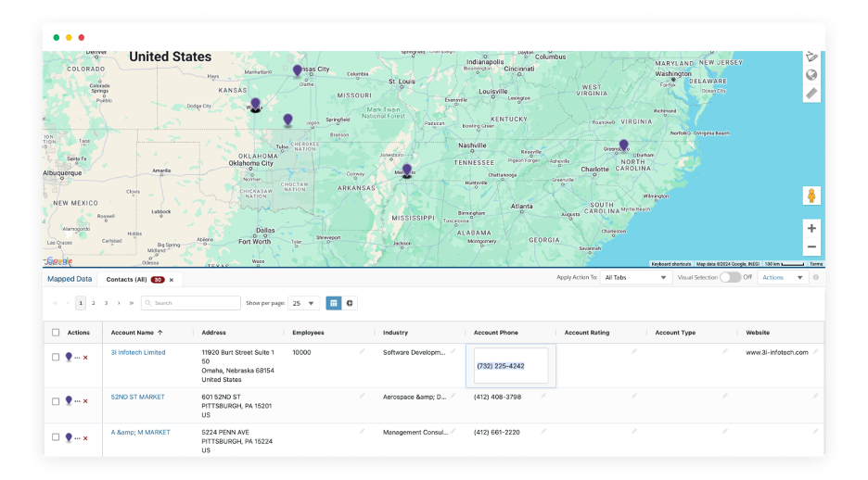Pick up the Street View pegman

811,196
